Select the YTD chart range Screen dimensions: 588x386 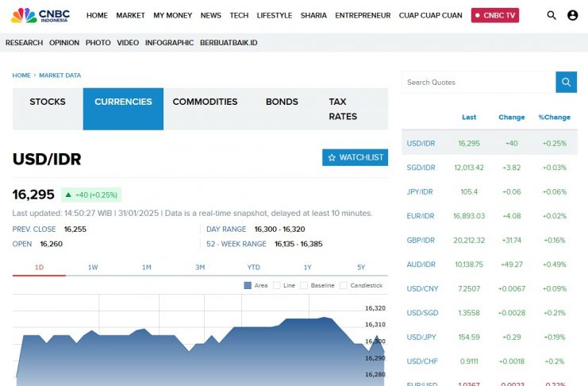[254, 268]
